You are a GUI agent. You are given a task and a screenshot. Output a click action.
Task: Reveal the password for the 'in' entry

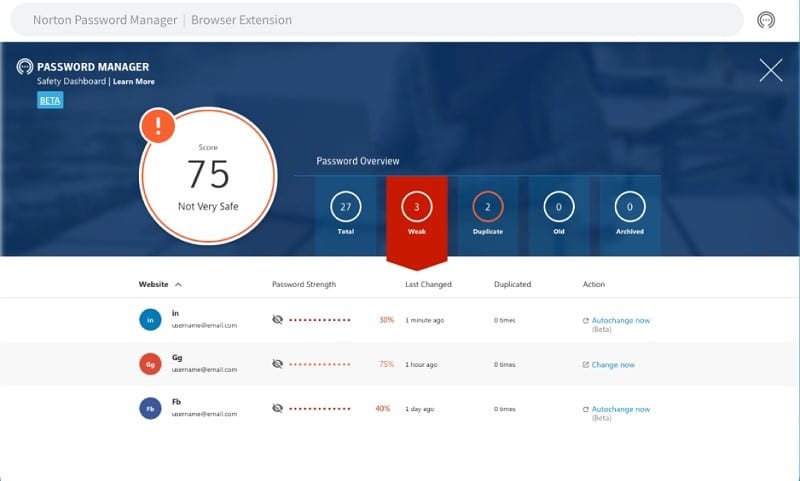[x=278, y=320]
